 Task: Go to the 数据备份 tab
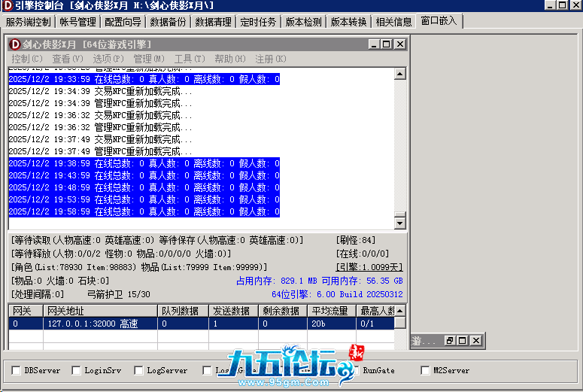pyautogui.click(x=168, y=22)
